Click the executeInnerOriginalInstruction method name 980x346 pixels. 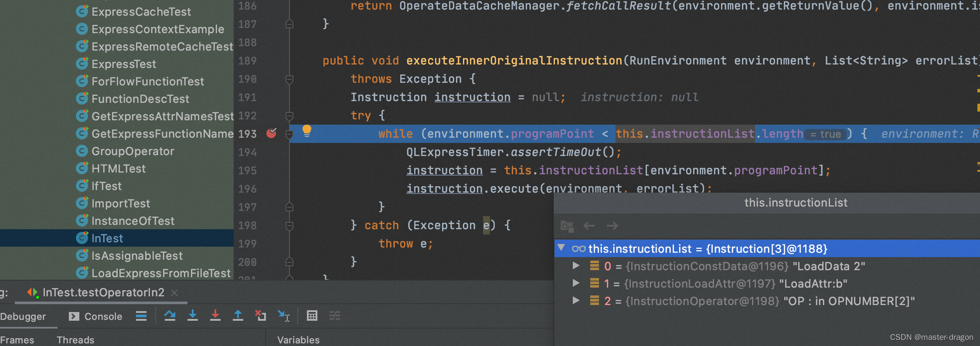click(514, 61)
